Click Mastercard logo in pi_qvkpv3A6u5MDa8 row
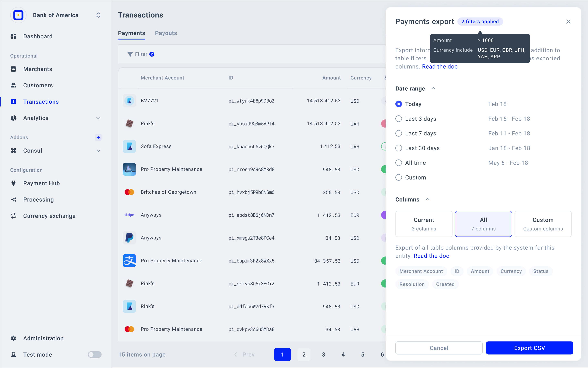Image resolution: width=588 pixels, height=368 pixels. coord(129,329)
